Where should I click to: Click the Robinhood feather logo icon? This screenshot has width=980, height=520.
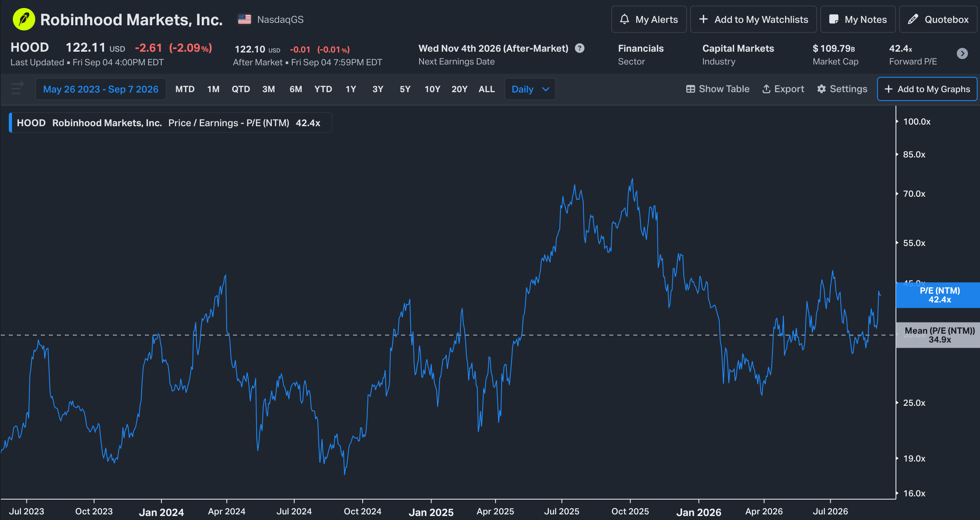tap(24, 19)
